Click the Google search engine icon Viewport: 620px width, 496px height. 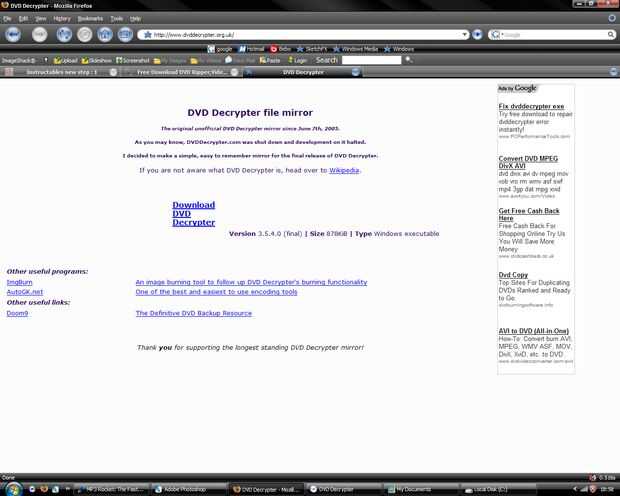tap(495, 35)
